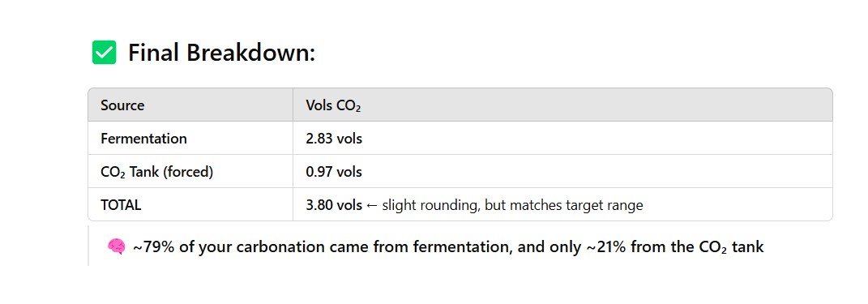The height and width of the screenshot is (304, 868).
Task: Select the CO₂ Tank (forced) row label
Action: [x=156, y=172]
